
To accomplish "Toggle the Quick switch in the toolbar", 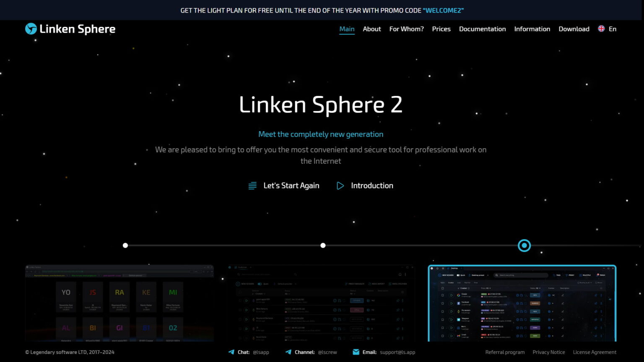I will click(458, 275).
